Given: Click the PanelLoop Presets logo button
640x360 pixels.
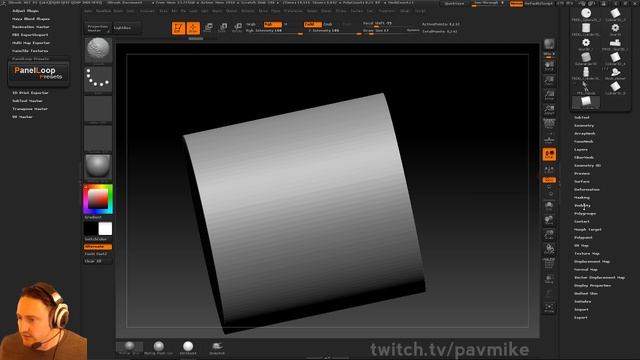Looking at the screenshot, I should (x=38, y=73).
